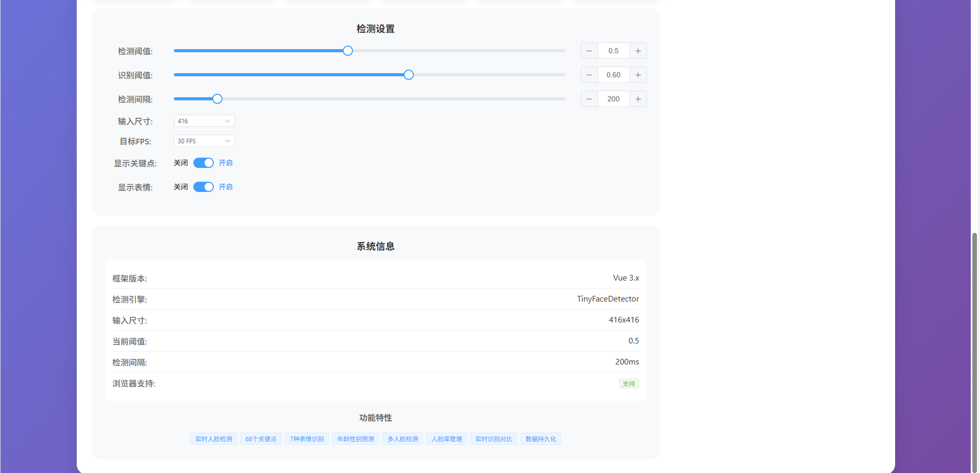Click the 年龄性别预测 feature tag
The image size is (980, 473).
[x=355, y=439]
